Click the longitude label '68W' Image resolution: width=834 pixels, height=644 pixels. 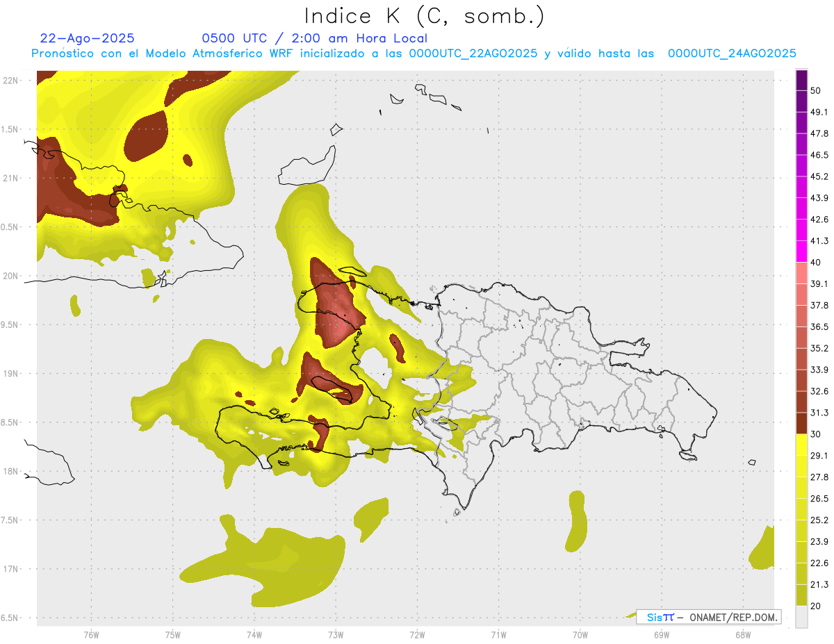[x=743, y=634]
